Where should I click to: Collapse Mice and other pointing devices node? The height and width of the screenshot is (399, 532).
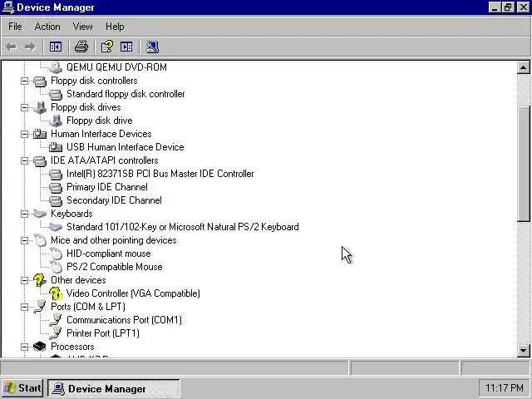(24, 240)
